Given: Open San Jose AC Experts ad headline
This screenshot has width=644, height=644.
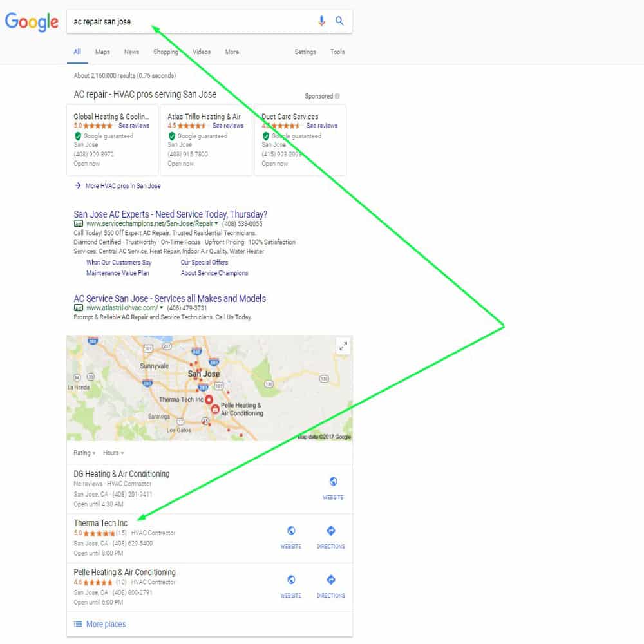Looking at the screenshot, I should coord(171,214).
